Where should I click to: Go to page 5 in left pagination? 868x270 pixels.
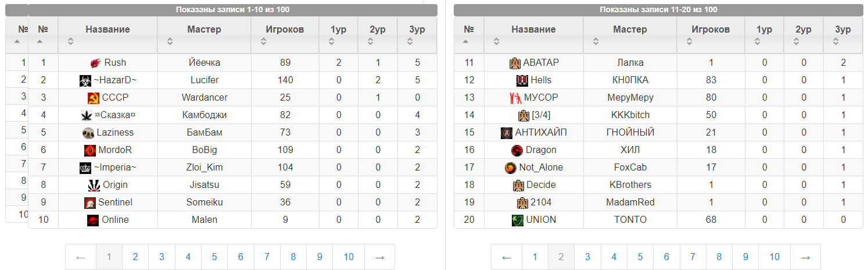tap(214, 257)
